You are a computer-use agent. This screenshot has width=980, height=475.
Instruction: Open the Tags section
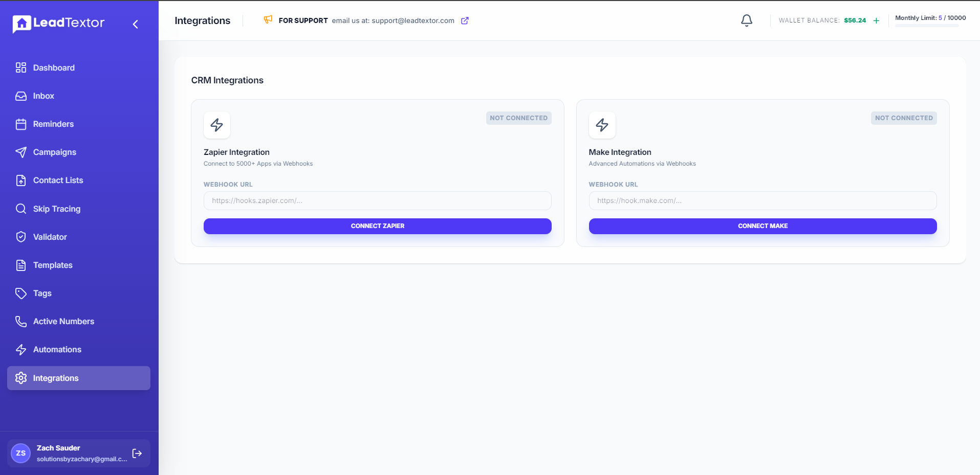(x=79, y=293)
